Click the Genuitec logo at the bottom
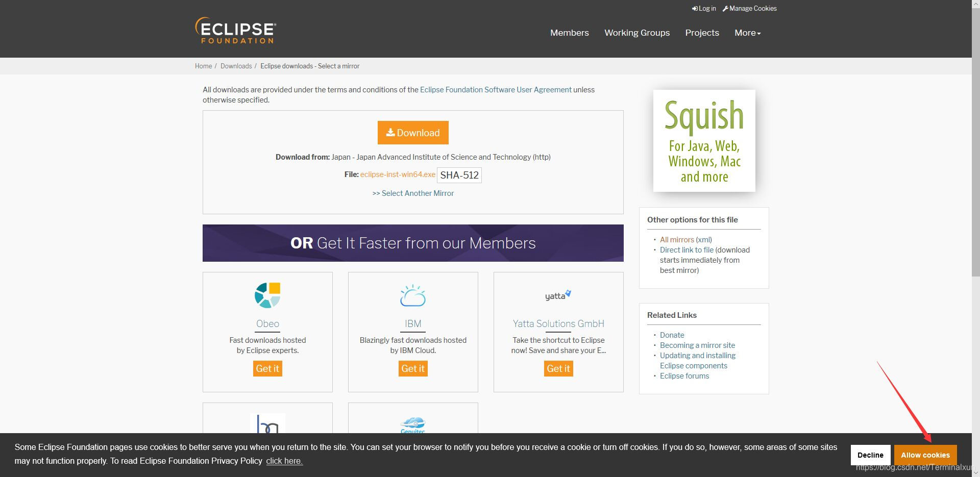 (x=413, y=425)
